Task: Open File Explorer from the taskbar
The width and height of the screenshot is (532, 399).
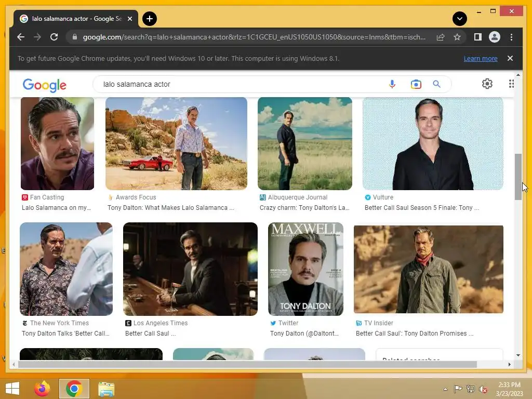Action: (x=106, y=389)
